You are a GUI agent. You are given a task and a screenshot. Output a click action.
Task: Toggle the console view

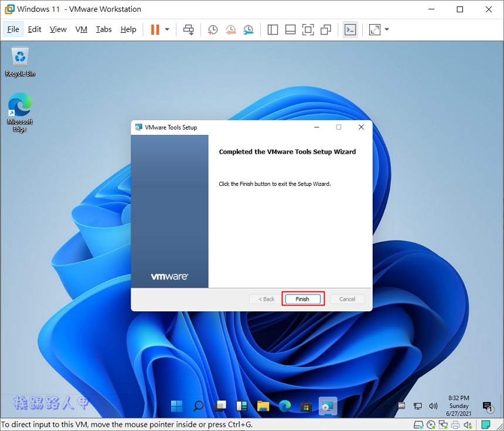tap(350, 29)
